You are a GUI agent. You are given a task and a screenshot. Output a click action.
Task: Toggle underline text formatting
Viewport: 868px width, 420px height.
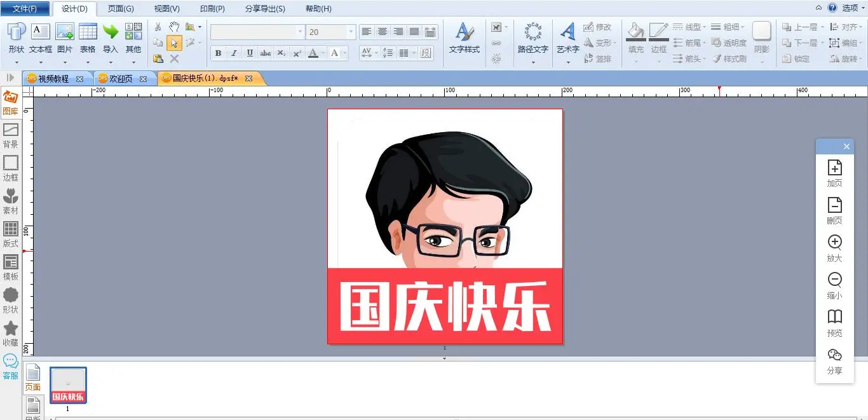coord(250,53)
